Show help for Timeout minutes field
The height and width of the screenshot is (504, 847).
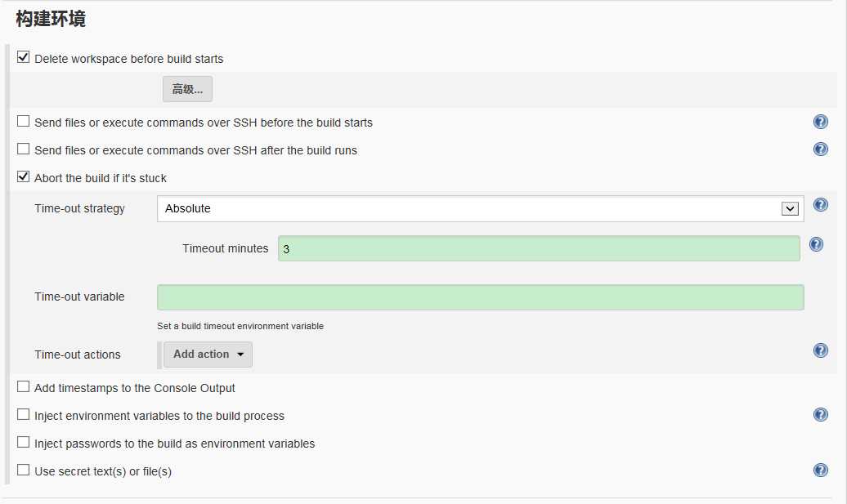tap(816, 245)
